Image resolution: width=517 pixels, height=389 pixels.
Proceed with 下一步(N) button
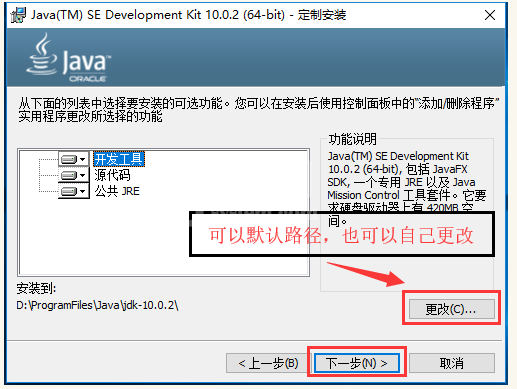pos(357,363)
